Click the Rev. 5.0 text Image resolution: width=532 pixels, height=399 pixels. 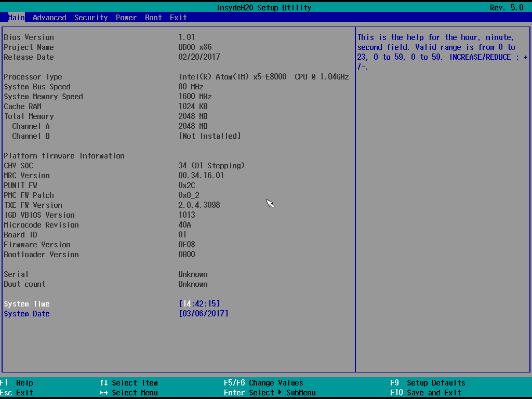pyautogui.click(x=507, y=7)
